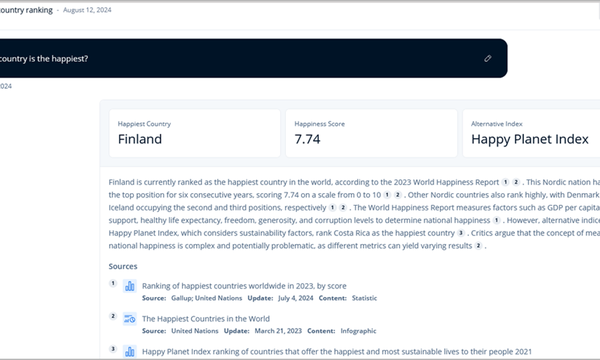Screen dimensions: 600x360
Task: Click the source number 3 badge in Sources list
Action: point(113,349)
